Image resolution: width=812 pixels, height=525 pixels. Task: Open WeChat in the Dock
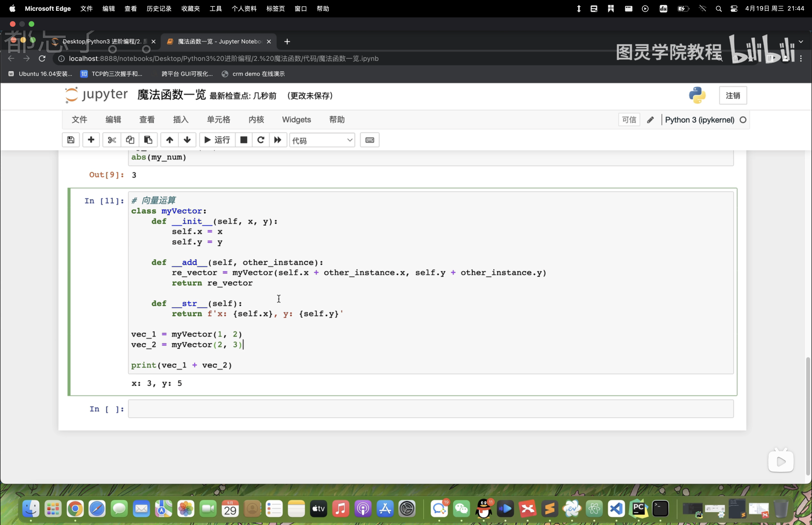click(x=461, y=509)
